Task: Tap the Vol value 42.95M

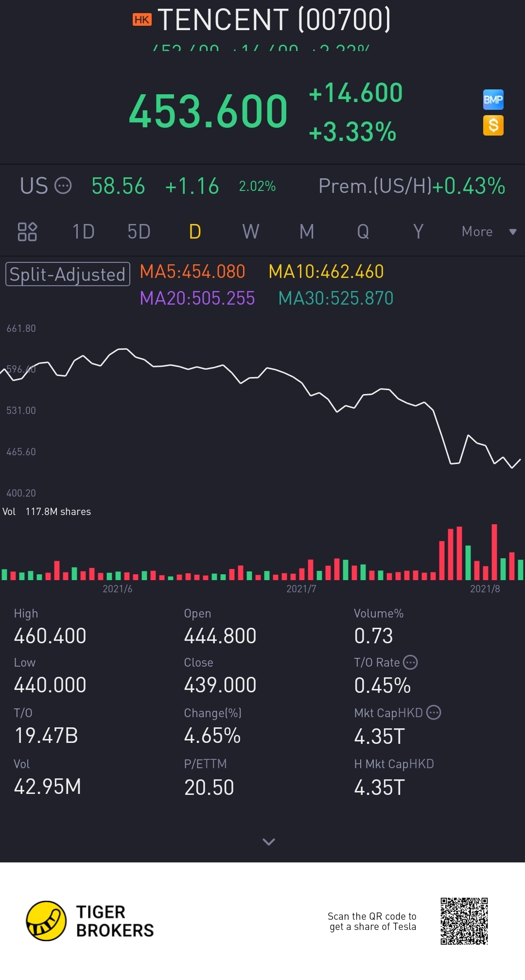Action: (x=48, y=787)
